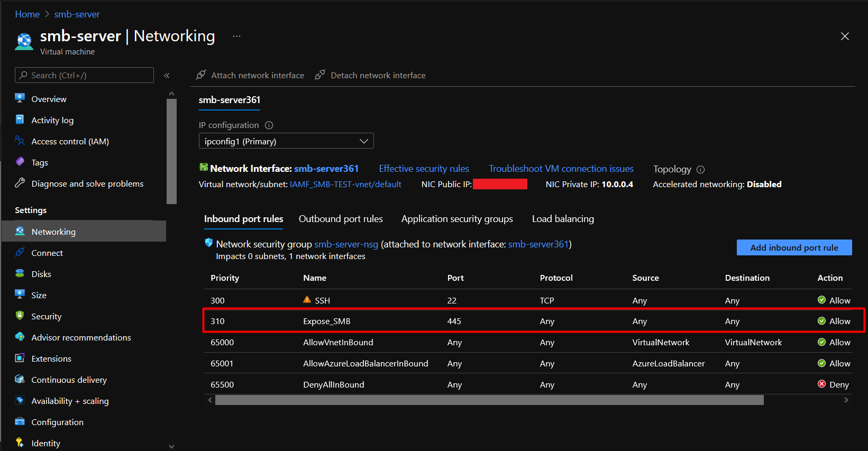868x451 pixels.
Task: Click the Availability + scaling icon
Action: click(20, 400)
